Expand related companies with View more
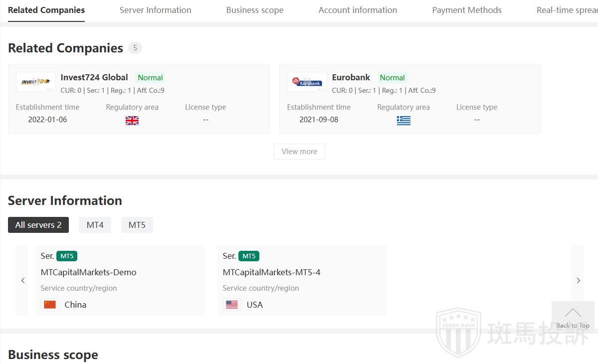This screenshot has width=598, height=364. tap(299, 152)
